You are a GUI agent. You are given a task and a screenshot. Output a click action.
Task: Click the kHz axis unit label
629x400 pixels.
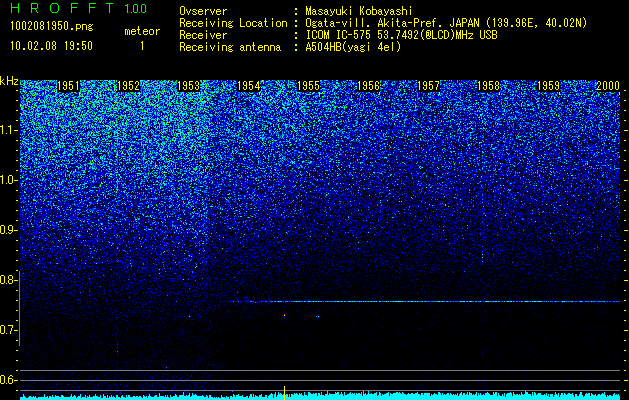(9, 81)
